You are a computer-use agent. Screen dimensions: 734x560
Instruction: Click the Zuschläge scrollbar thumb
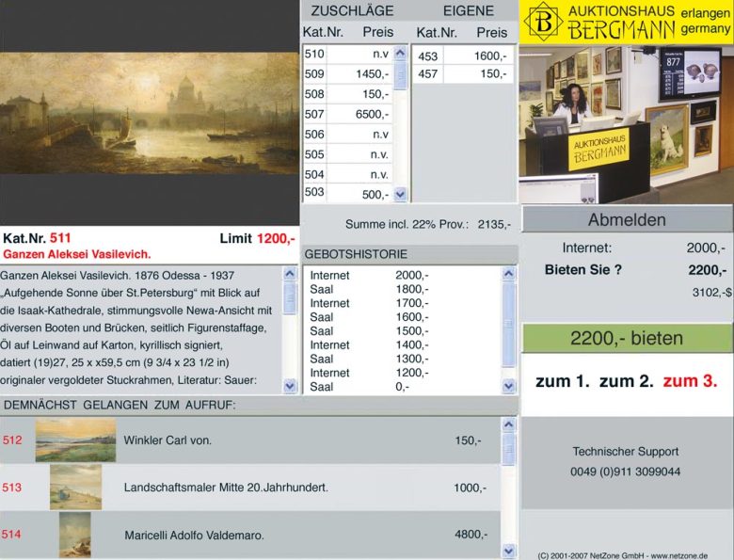pos(400,75)
